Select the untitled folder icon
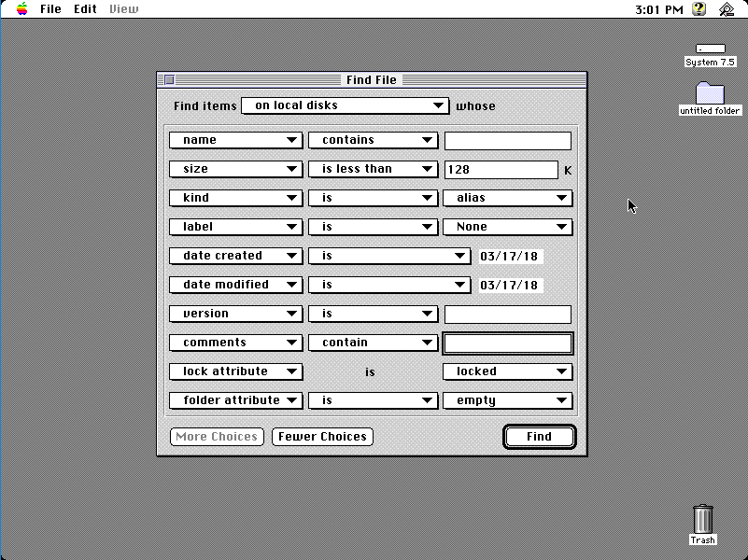The width and height of the screenshot is (748, 560). (x=710, y=93)
